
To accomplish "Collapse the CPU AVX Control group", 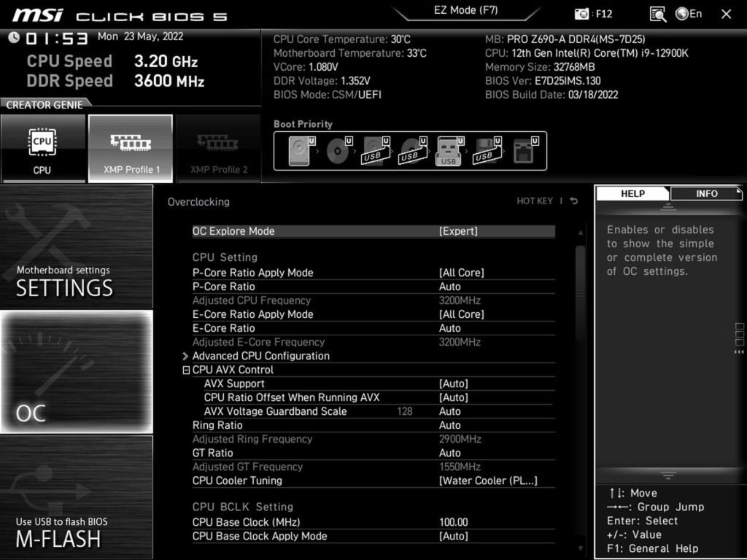I will pos(186,370).
